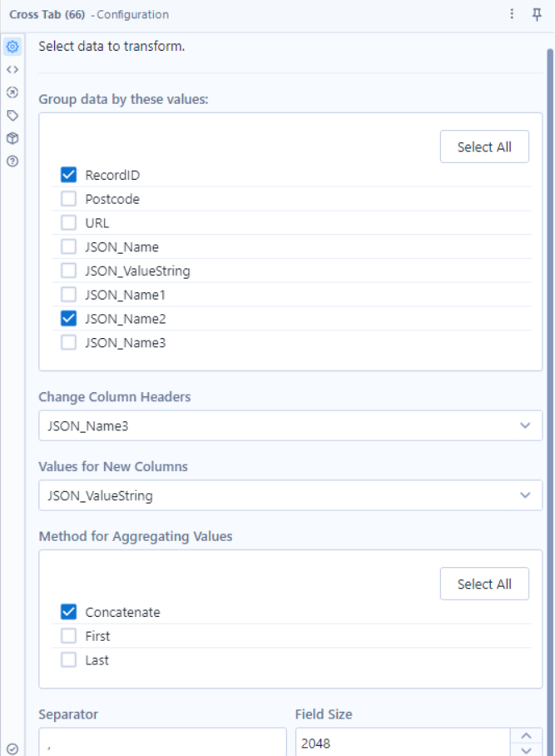Click Select All for group values
The width and height of the screenshot is (555, 756).
pos(484,147)
